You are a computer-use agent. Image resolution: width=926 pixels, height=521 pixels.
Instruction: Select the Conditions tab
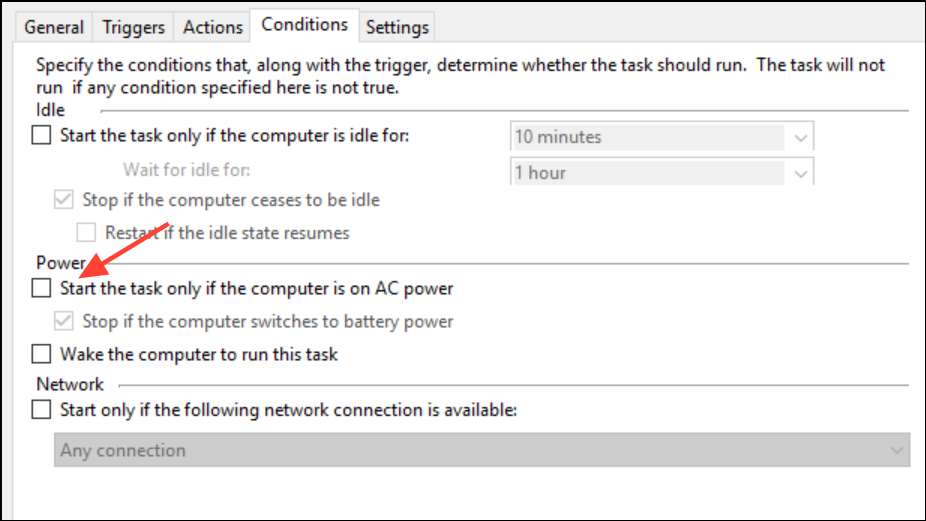tap(305, 24)
